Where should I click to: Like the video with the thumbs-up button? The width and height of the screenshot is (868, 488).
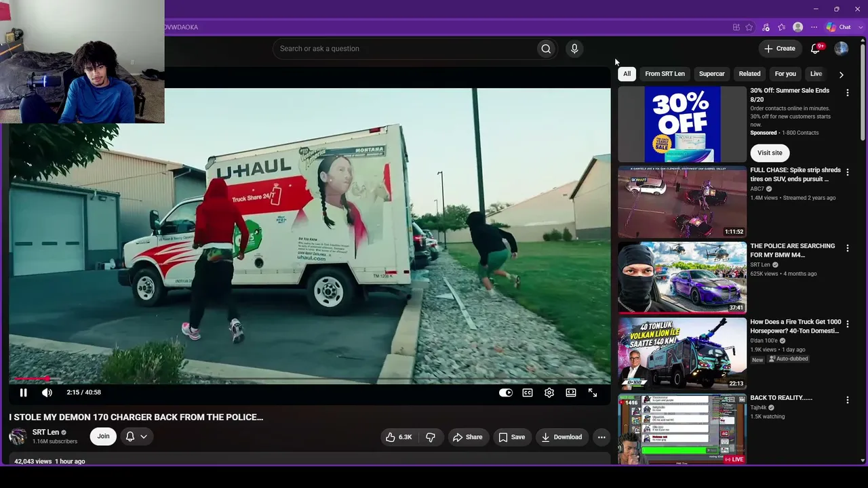399,437
